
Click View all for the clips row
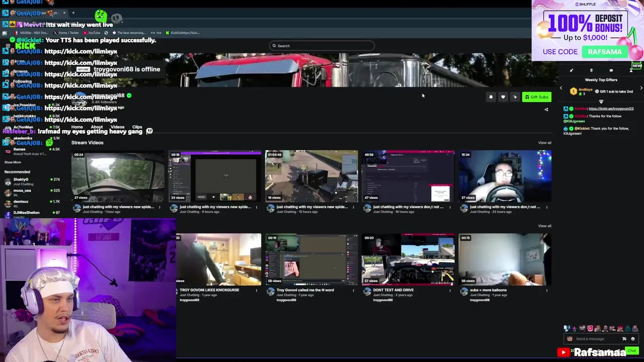coord(544,226)
